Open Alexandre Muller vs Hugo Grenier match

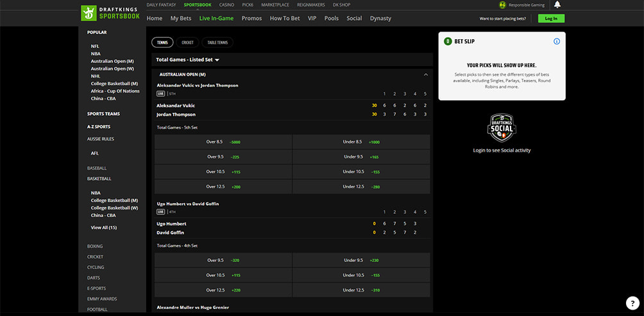pyautogui.click(x=193, y=308)
